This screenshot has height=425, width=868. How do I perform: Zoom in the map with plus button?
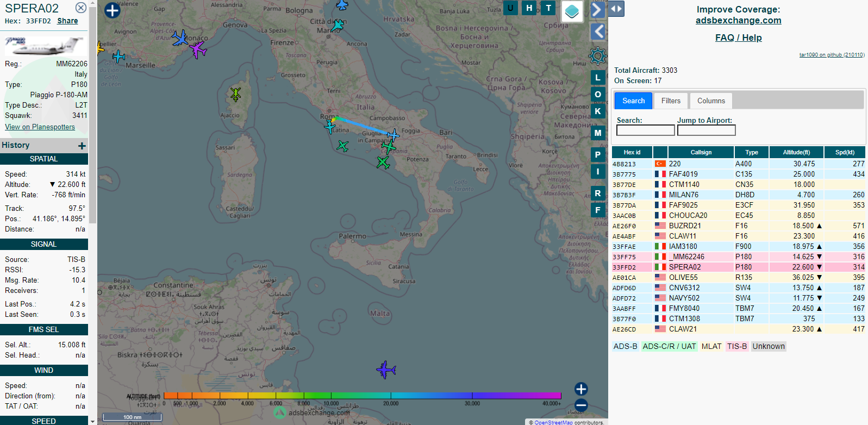point(581,389)
